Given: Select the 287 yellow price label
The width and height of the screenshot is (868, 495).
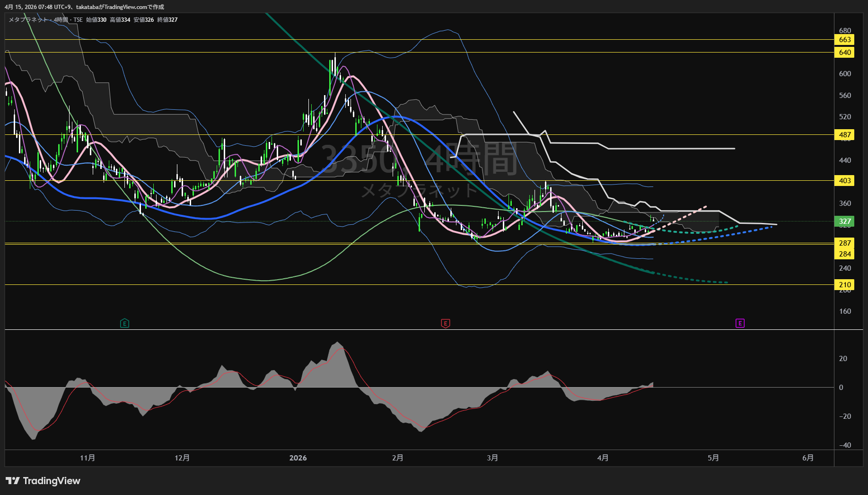Looking at the screenshot, I should [x=844, y=243].
